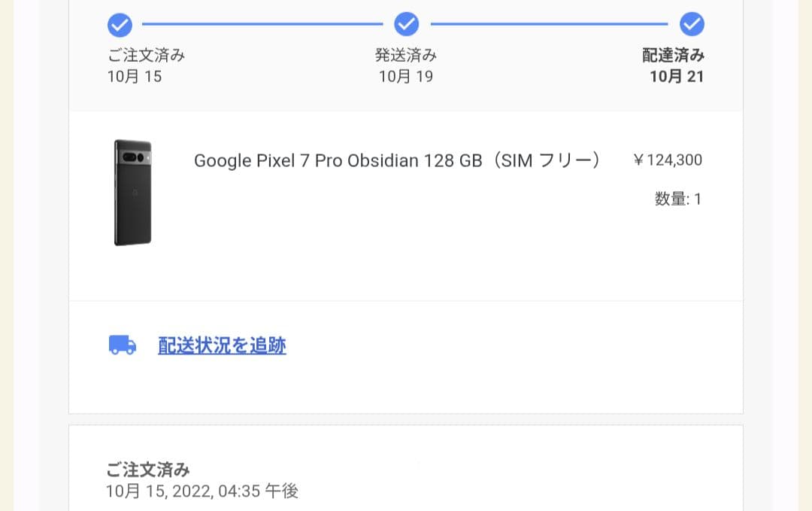
Task: Open 配送状況を追跡 tracking link
Action: (221, 345)
